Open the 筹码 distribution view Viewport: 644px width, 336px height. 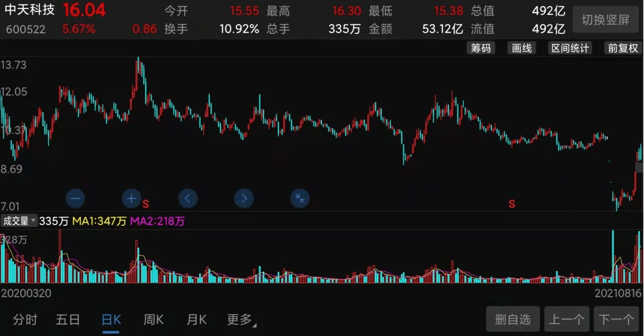point(481,48)
